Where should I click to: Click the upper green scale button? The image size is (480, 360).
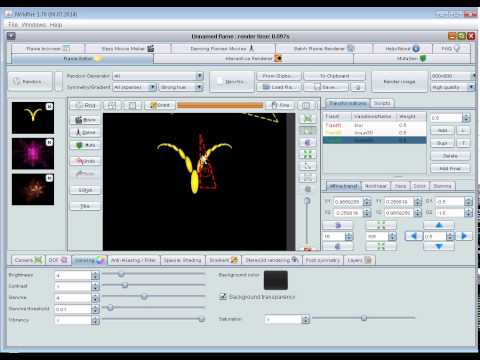pos(381,226)
